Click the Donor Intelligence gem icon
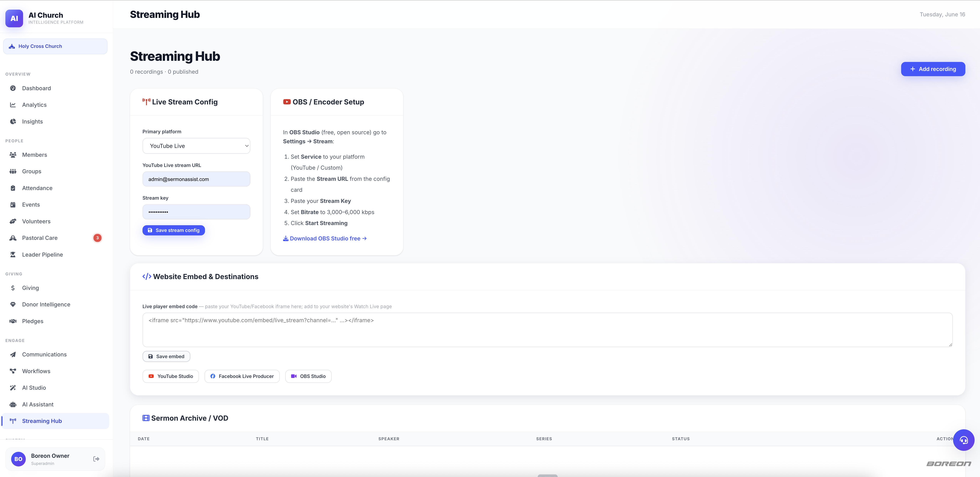This screenshot has height=477, width=980. pos(13,304)
